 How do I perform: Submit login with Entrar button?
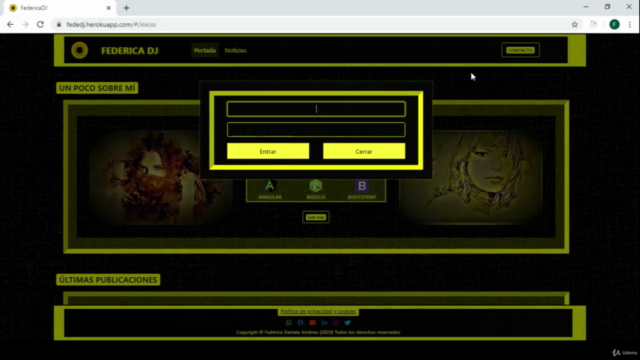pos(268,151)
